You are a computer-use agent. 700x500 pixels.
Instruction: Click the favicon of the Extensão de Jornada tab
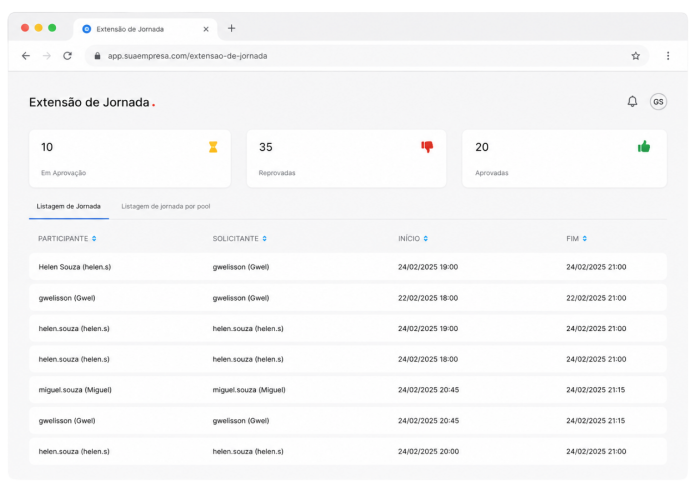click(87, 29)
